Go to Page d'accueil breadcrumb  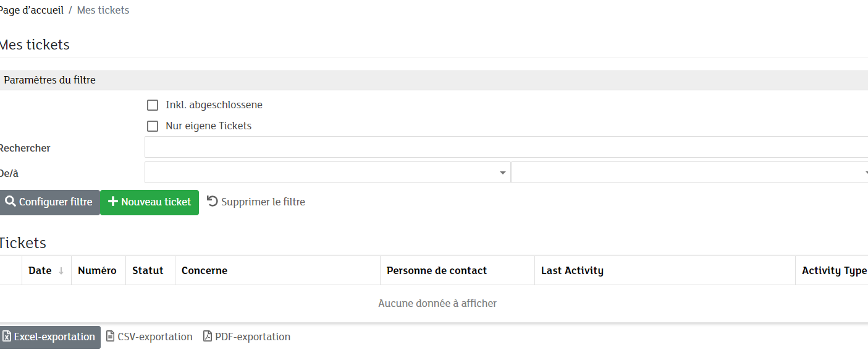(31, 11)
